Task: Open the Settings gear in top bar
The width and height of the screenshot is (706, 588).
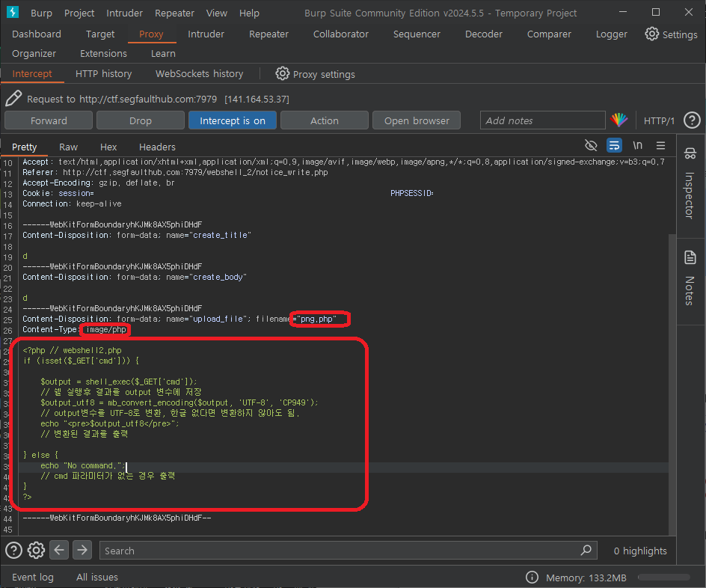Action: [x=651, y=34]
